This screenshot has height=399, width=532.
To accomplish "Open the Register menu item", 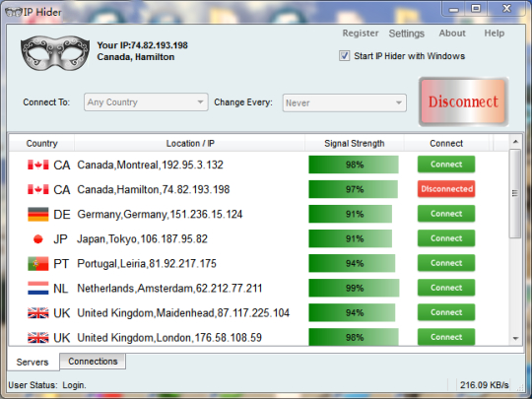I will [361, 33].
